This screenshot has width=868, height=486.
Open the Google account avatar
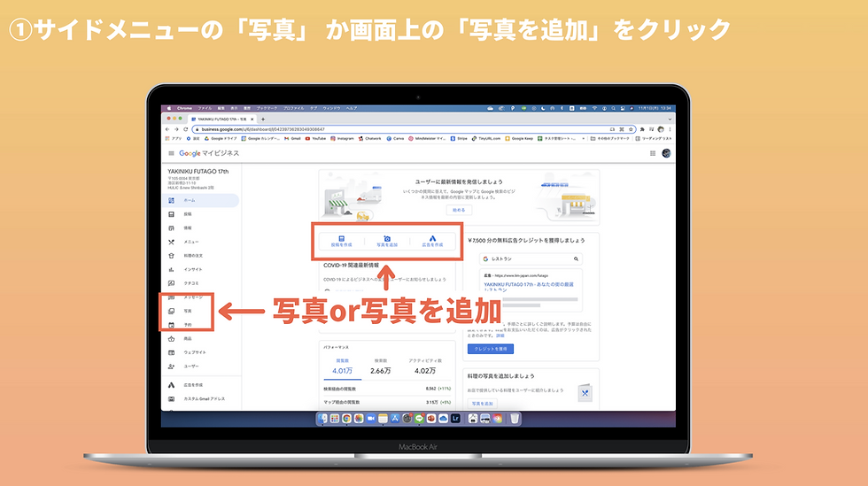click(x=666, y=153)
